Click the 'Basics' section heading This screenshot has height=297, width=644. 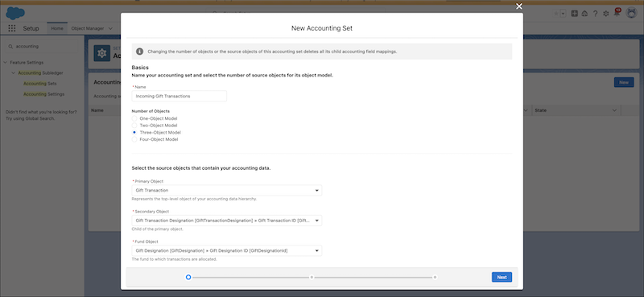(140, 68)
